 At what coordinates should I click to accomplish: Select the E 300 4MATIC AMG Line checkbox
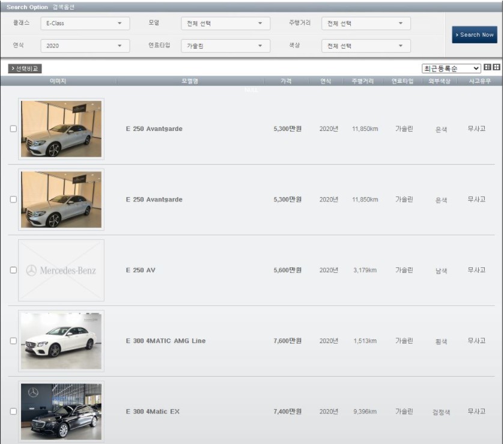click(x=13, y=341)
